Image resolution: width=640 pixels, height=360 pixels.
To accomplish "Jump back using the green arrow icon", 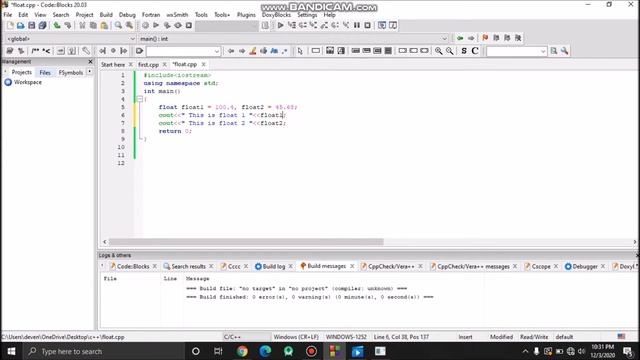I will [x=460, y=38].
